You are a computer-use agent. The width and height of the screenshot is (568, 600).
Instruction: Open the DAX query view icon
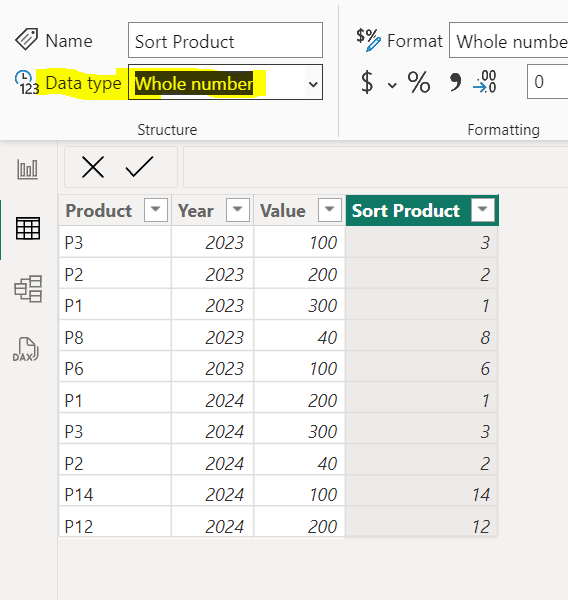click(26, 349)
